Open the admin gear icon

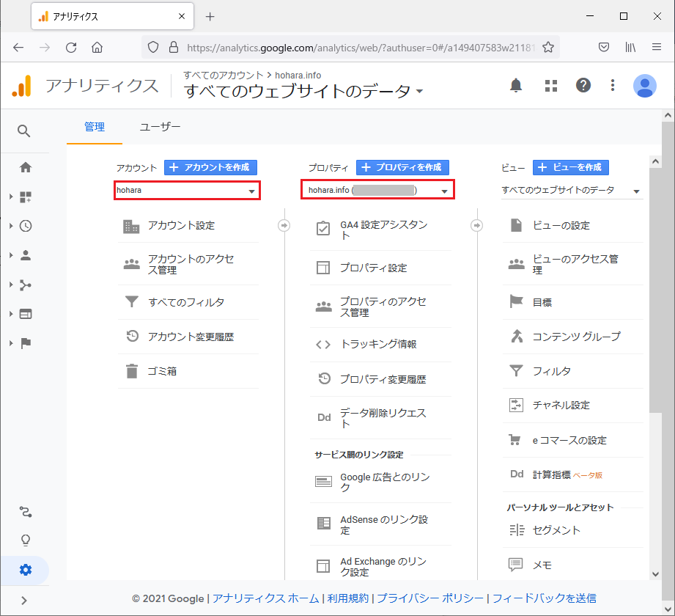26,570
